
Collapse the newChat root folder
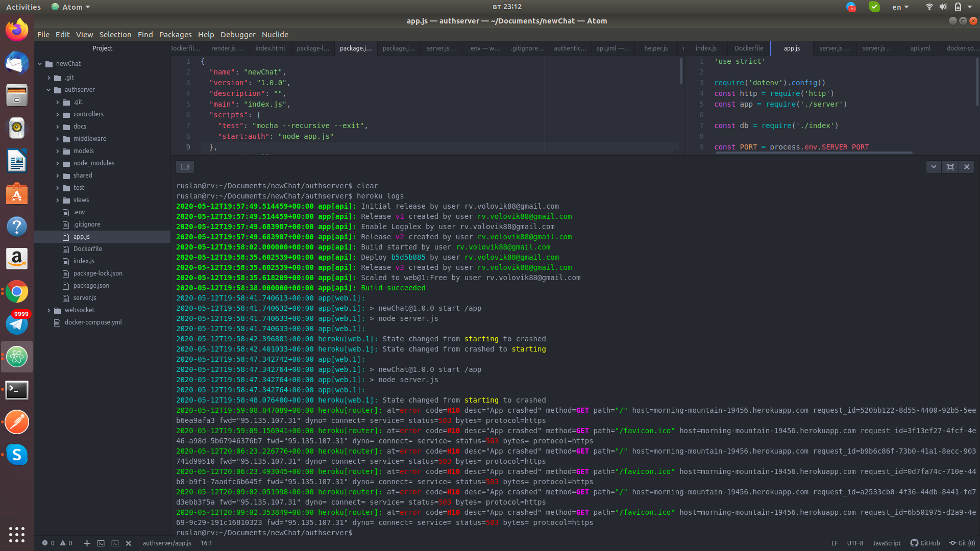(40, 64)
